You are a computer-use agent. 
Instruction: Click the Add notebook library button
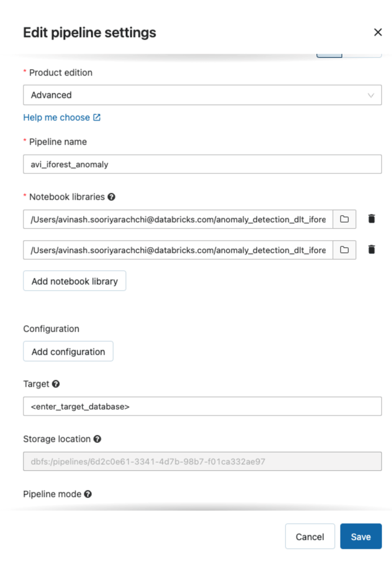[x=75, y=281]
